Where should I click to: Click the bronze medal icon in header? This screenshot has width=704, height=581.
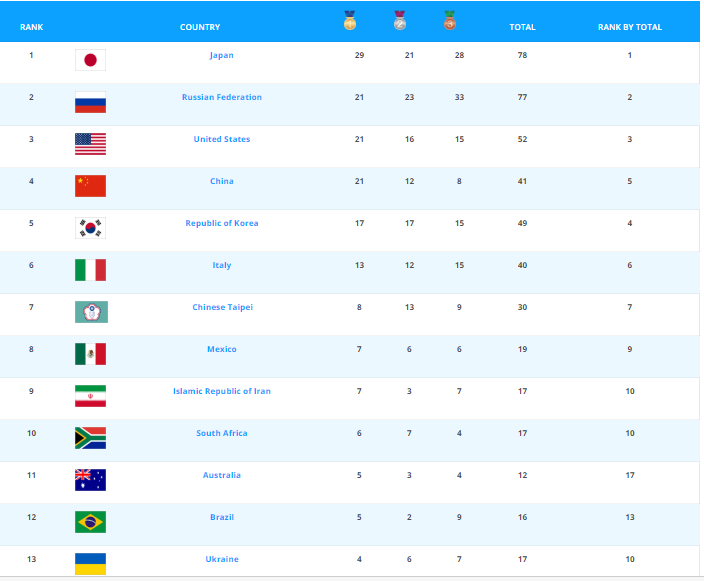click(450, 19)
